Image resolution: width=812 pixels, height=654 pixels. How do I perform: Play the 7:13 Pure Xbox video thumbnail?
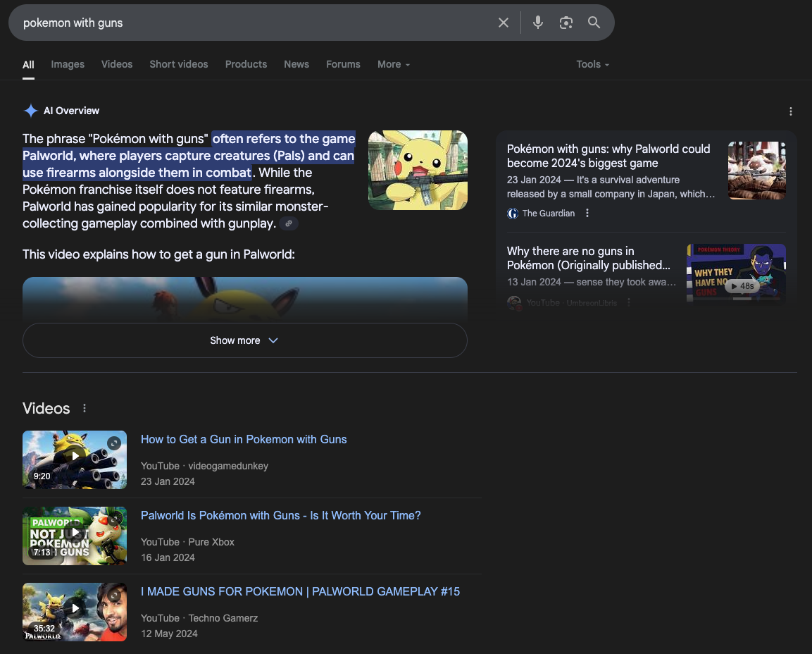75,536
